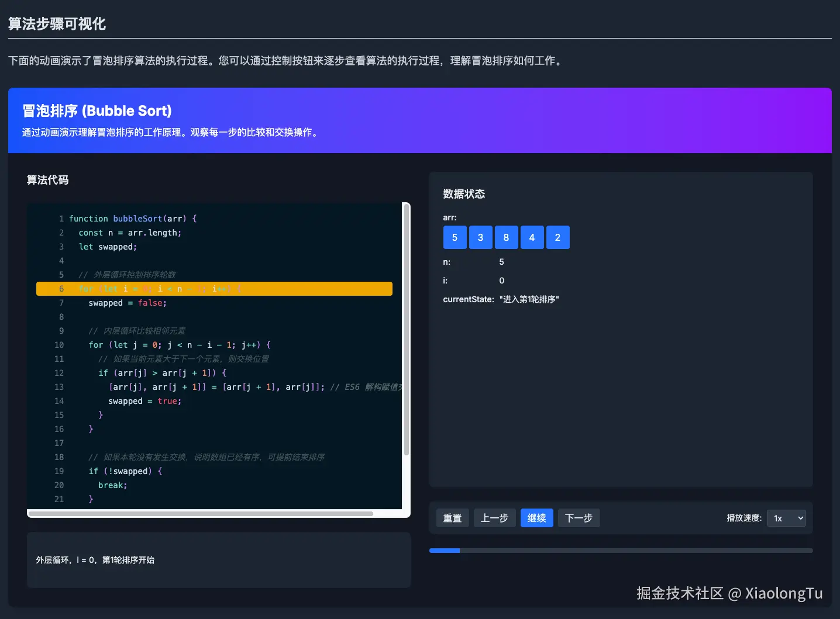Click the '数据状态' heading

click(x=464, y=194)
